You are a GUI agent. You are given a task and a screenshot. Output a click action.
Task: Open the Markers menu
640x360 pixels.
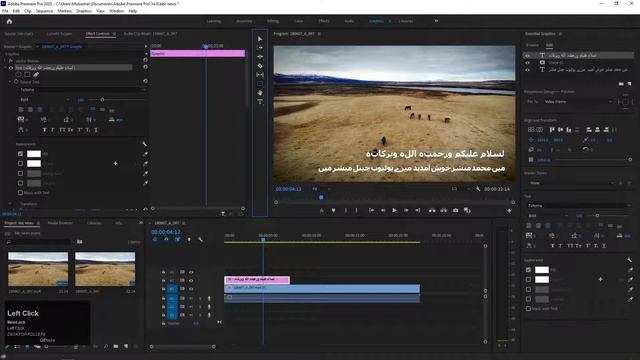tap(64, 11)
